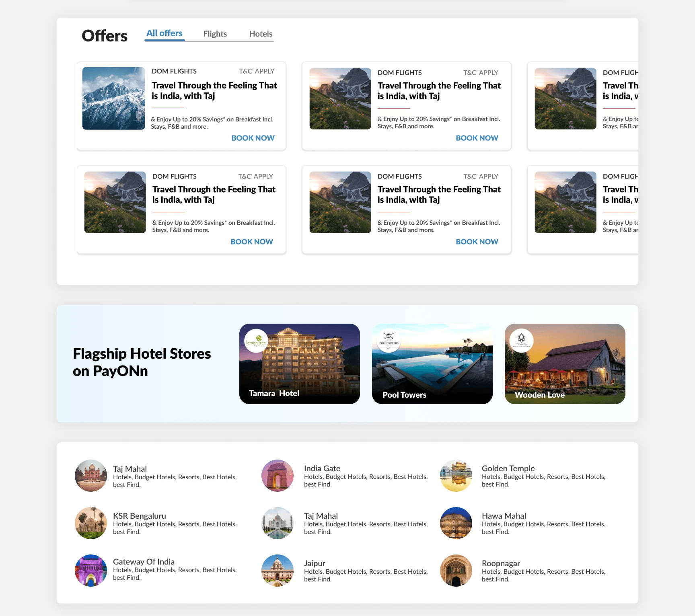Click offer title on the snowy mountain card
The image size is (695, 616).
[214, 90]
